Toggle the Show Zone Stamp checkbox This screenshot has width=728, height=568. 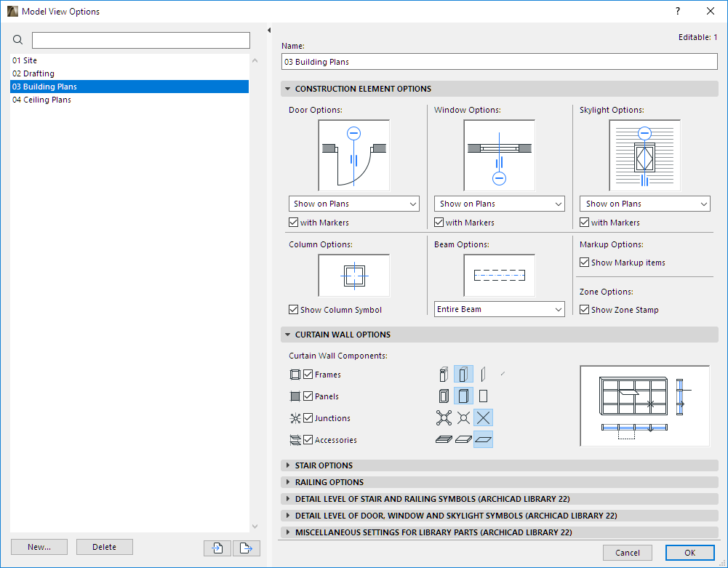tap(585, 310)
